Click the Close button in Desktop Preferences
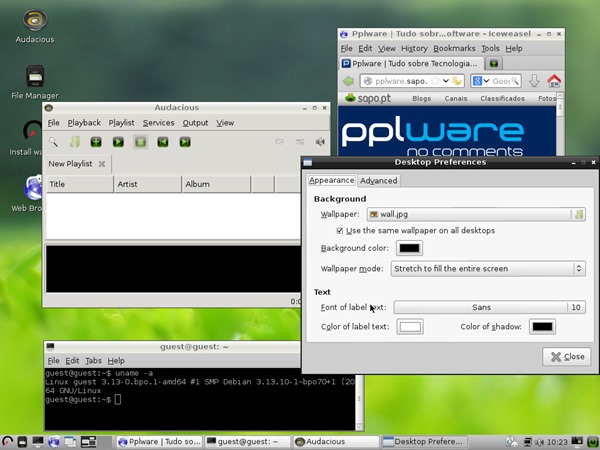The image size is (600, 450). coord(567,357)
